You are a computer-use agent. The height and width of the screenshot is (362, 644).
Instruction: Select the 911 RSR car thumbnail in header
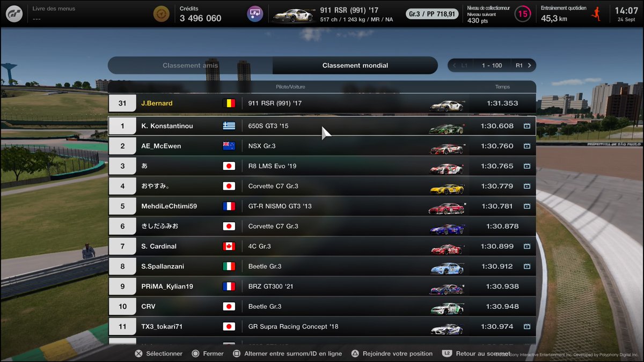(x=293, y=14)
